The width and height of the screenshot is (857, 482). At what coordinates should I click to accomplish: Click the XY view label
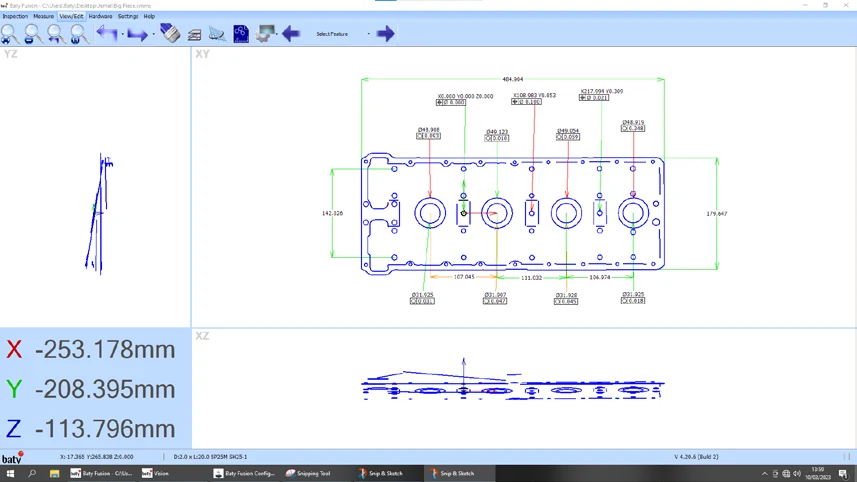click(x=202, y=54)
